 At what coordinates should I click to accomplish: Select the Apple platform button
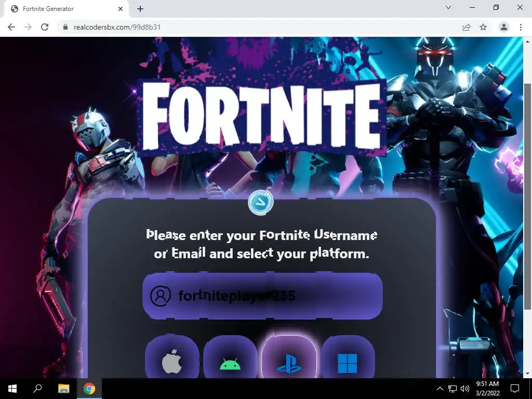(172, 357)
